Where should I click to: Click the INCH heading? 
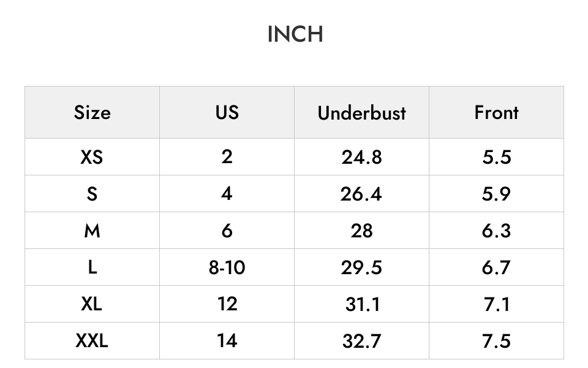click(x=295, y=34)
